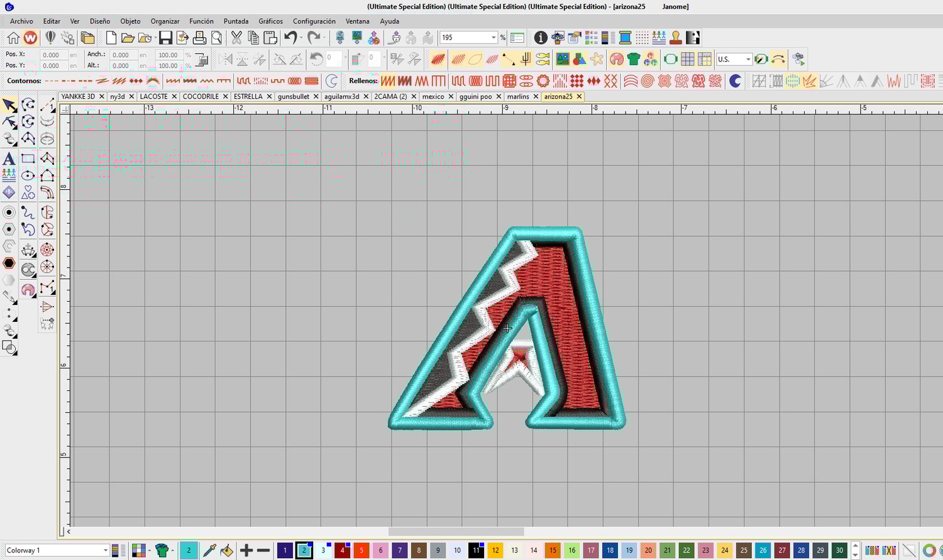943x560 pixels.
Task: Select red color swatch 5
Action: [x=361, y=551]
